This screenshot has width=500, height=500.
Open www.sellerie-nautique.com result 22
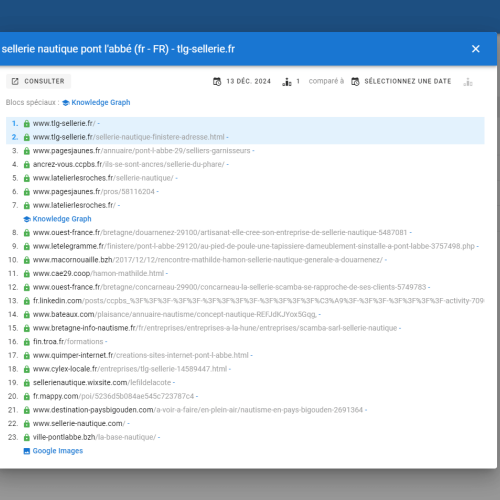(x=79, y=423)
